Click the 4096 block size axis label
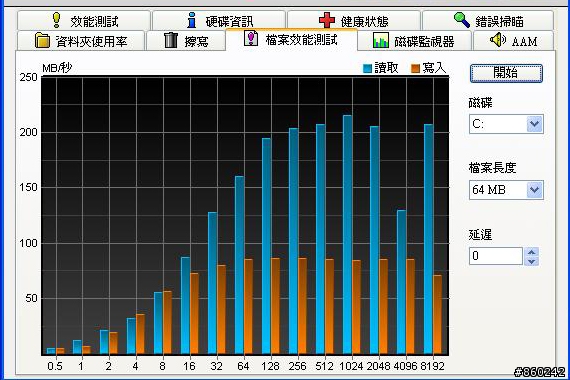 click(405, 366)
